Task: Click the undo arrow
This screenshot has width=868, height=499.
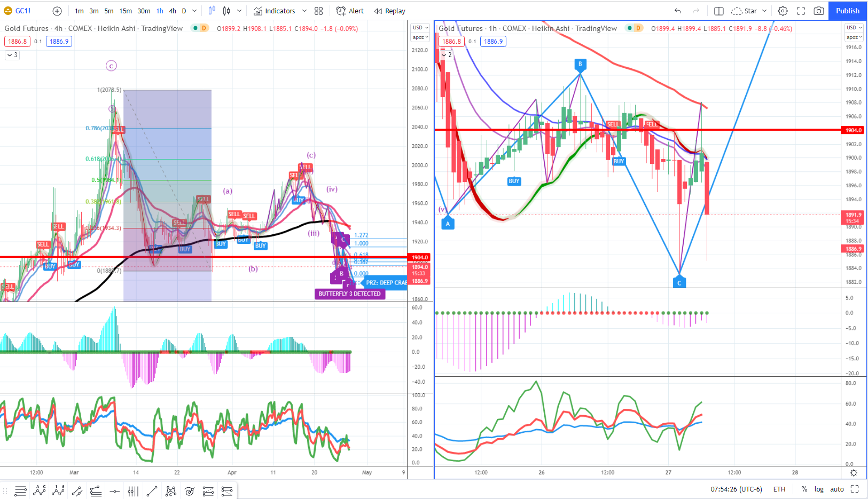Action: (678, 11)
